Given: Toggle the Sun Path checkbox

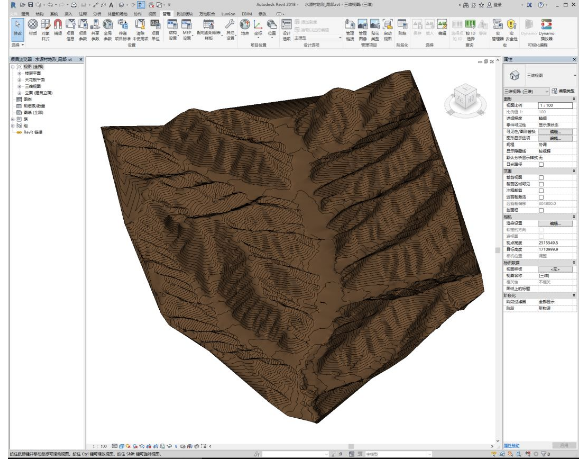Looking at the screenshot, I should coord(541,164).
